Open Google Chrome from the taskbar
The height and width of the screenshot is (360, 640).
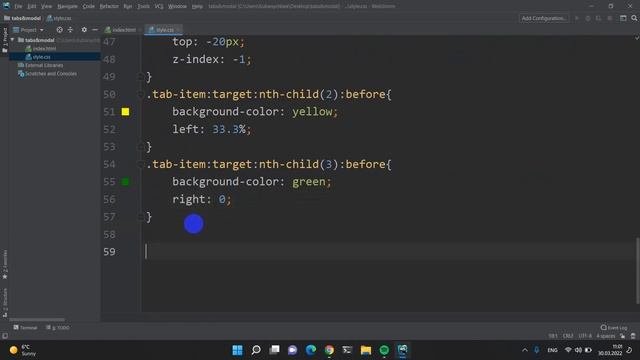coord(329,350)
